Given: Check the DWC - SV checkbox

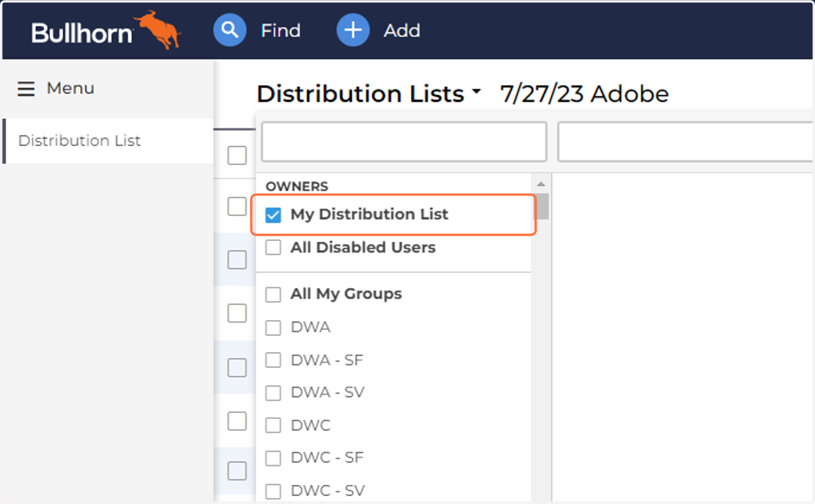Looking at the screenshot, I should [x=273, y=491].
